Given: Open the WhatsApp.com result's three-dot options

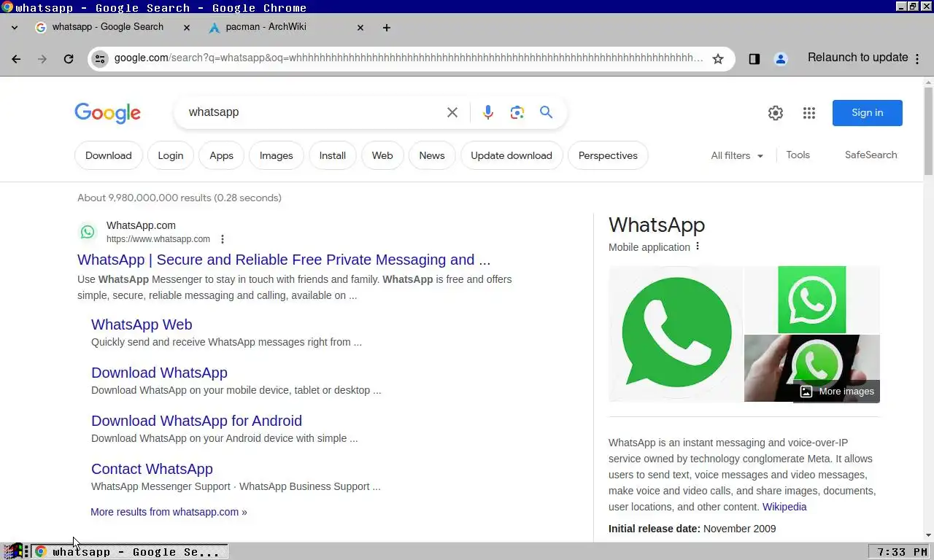Looking at the screenshot, I should (223, 239).
